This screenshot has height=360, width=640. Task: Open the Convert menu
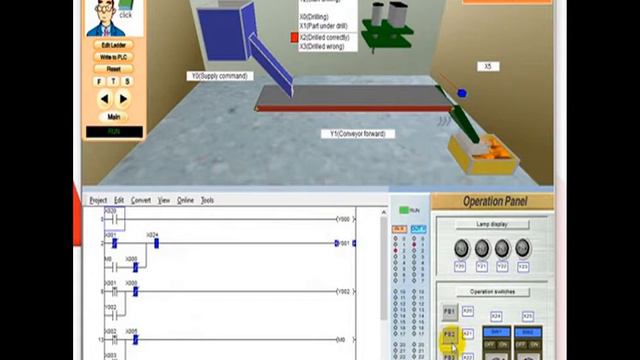(x=141, y=200)
